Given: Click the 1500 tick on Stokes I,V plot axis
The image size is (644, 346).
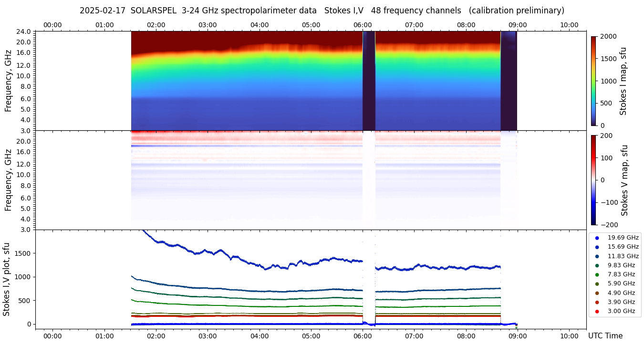Looking at the screenshot, I should [x=22, y=253].
